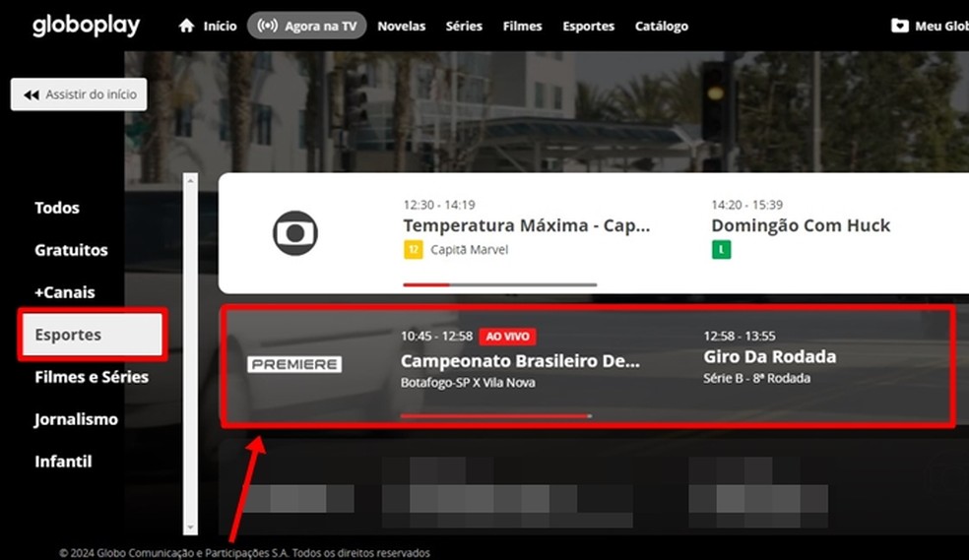
Task: Click the copyright footer text
Action: coord(244,552)
